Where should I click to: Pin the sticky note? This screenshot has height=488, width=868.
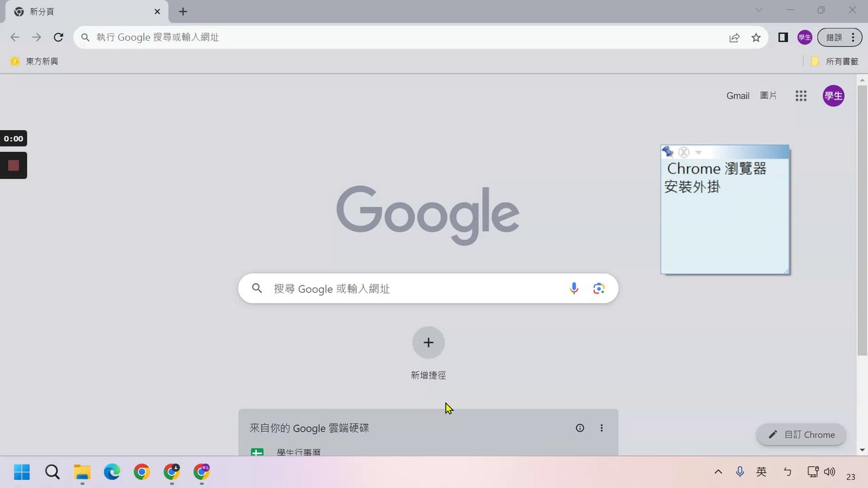[668, 152]
